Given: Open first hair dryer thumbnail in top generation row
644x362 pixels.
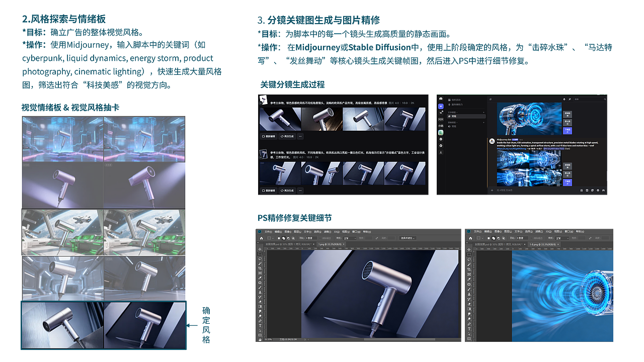Looking at the screenshot, I should [280, 119].
